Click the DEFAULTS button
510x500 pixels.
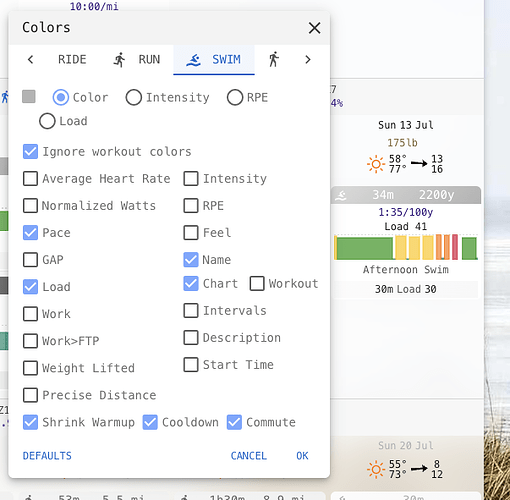coord(47,456)
